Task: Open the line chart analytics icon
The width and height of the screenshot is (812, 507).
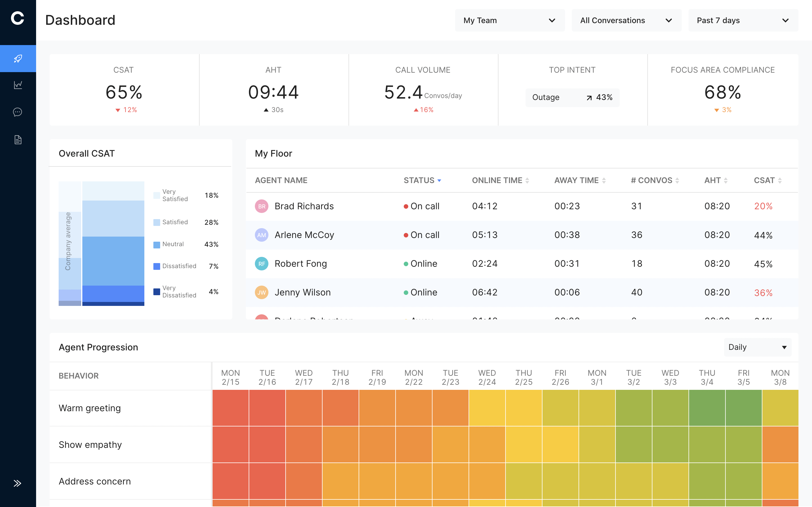Action: (18, 85)
